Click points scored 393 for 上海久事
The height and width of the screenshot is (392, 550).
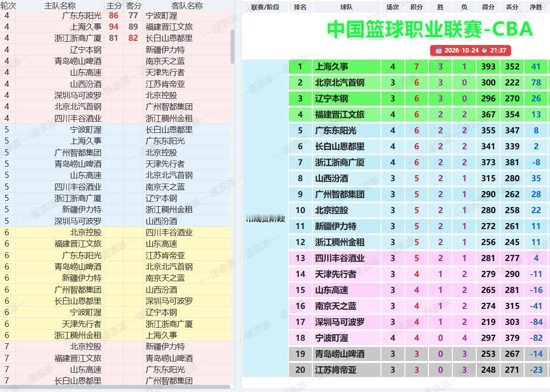pyautogui.click(x=488, y=67)
